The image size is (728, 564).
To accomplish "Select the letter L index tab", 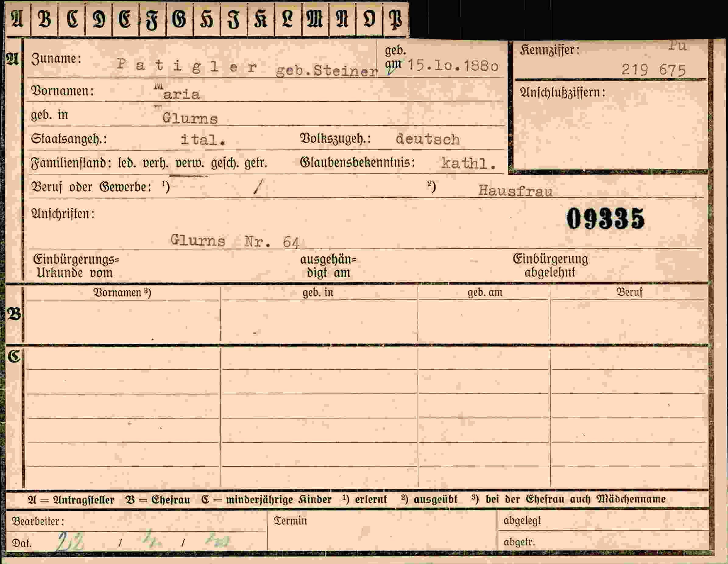I will pyautogui.click(x=288, y=19).
